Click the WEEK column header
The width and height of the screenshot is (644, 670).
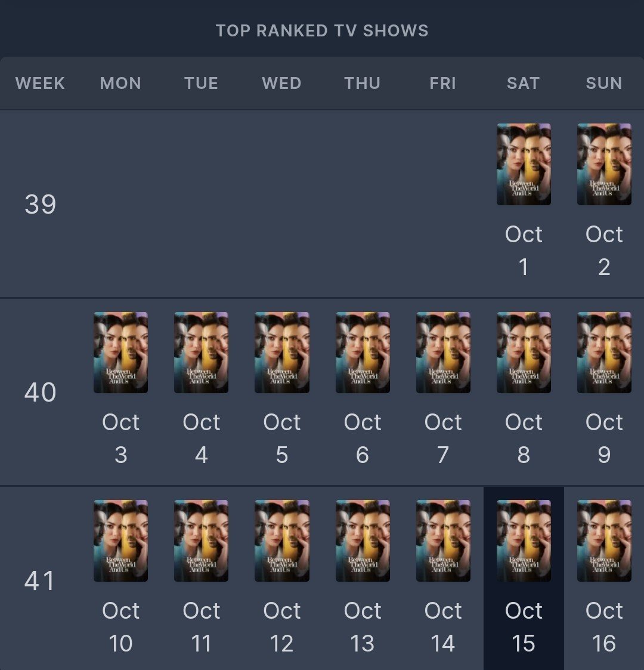click(x=40, y=83)
